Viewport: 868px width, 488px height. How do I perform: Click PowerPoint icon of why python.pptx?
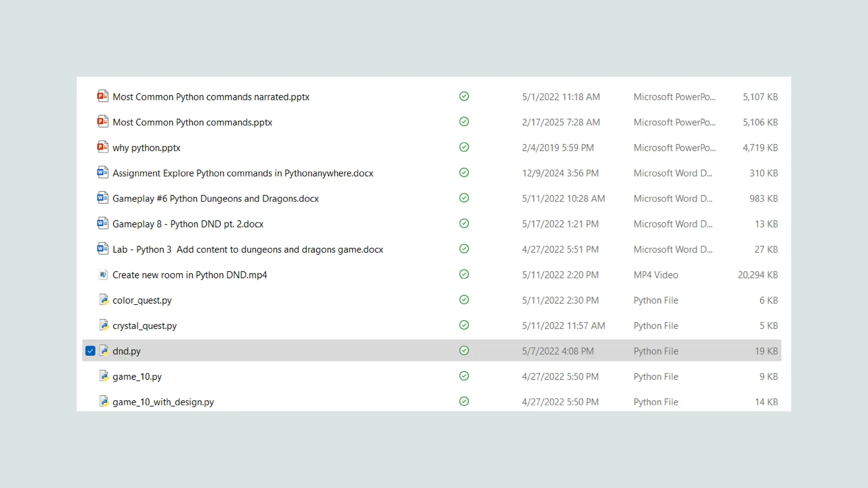pos(103,147)
